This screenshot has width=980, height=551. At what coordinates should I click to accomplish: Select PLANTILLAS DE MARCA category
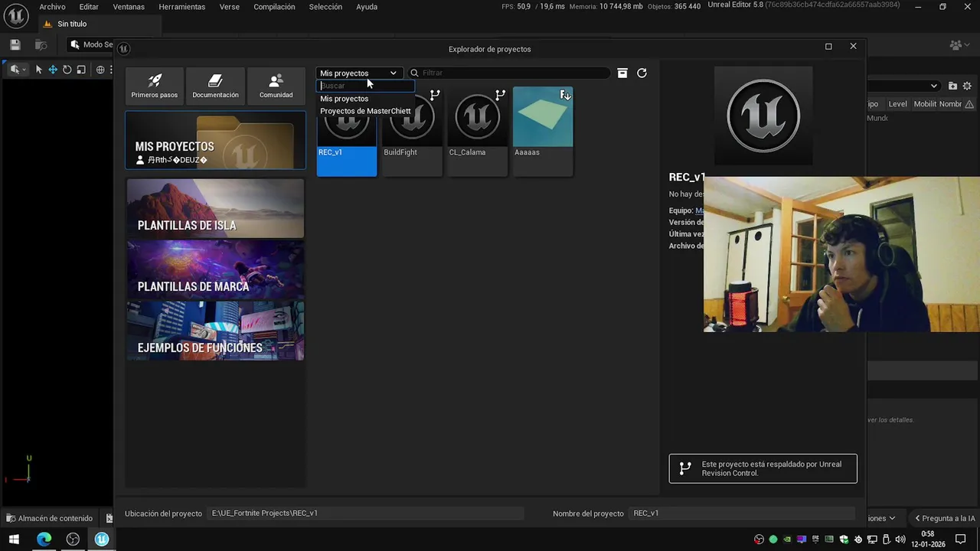(x=215, y=270)
